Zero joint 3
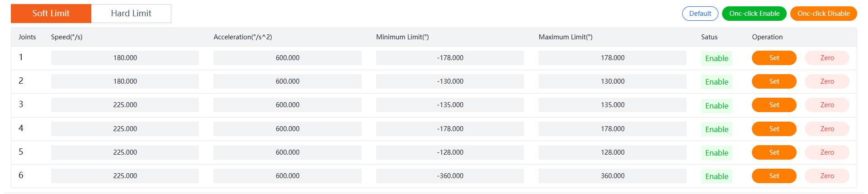Viewport: 868px width, 194px height. click(x=827, y=105)
